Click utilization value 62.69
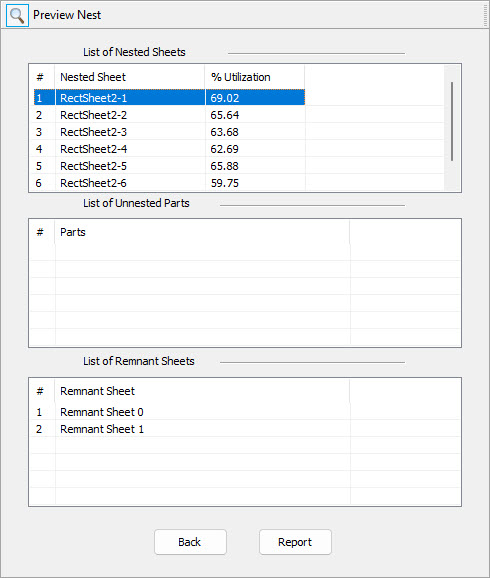Image resolution: width=490 pixels, height=578 pixels. pos(225,149)
